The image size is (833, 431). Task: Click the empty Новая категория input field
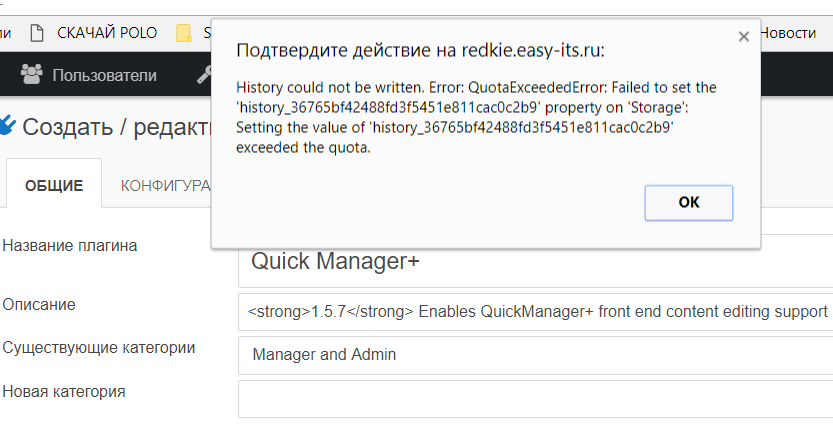coord(535,399)
